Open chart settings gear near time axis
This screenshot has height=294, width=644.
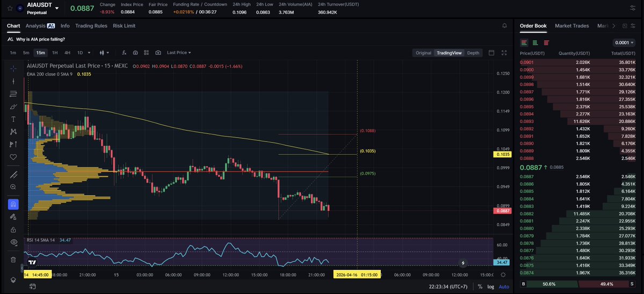[x=503, y=275]
